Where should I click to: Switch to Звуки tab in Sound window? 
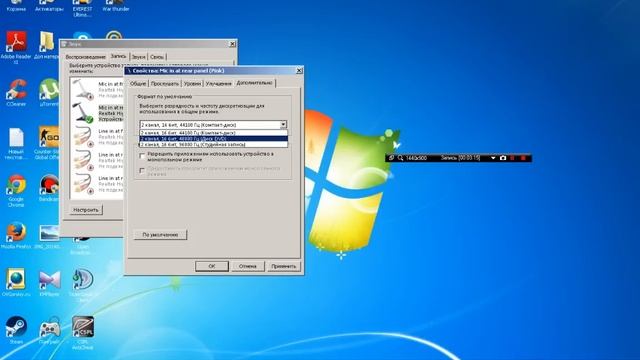[x=138, y=57]
